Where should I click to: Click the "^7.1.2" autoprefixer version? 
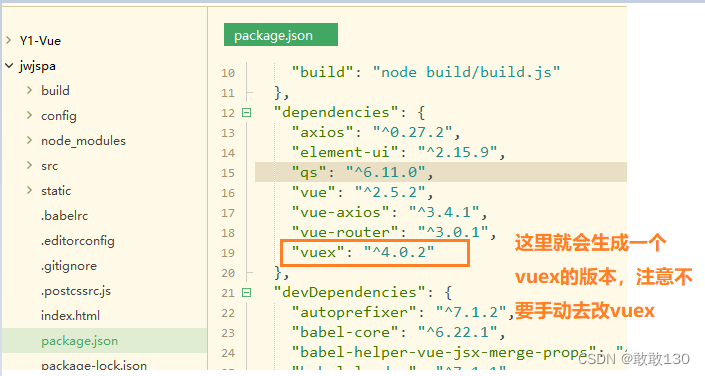pos(471,312)
